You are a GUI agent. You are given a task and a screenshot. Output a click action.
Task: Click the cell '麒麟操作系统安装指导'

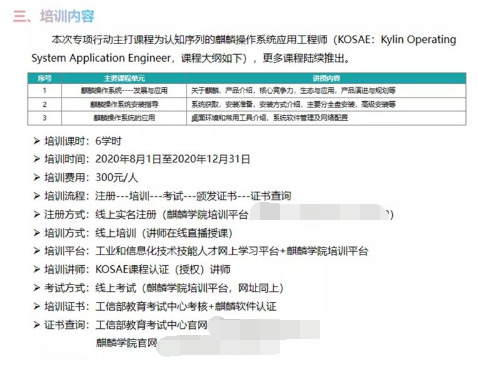tap(124, 104)
